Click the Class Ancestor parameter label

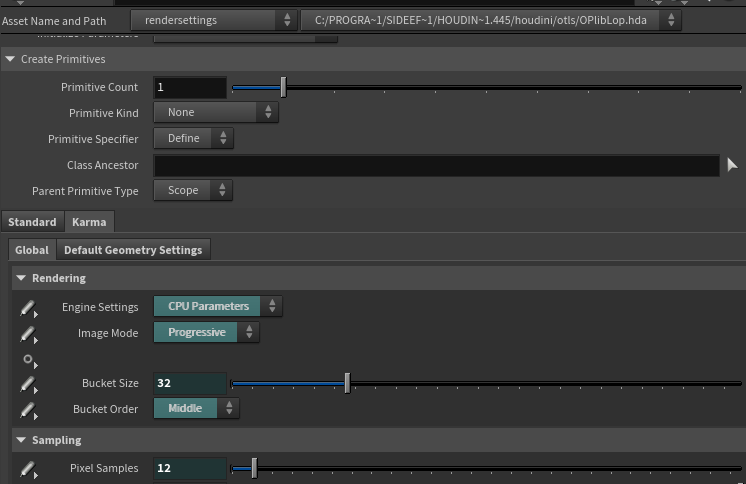point(103,165)
